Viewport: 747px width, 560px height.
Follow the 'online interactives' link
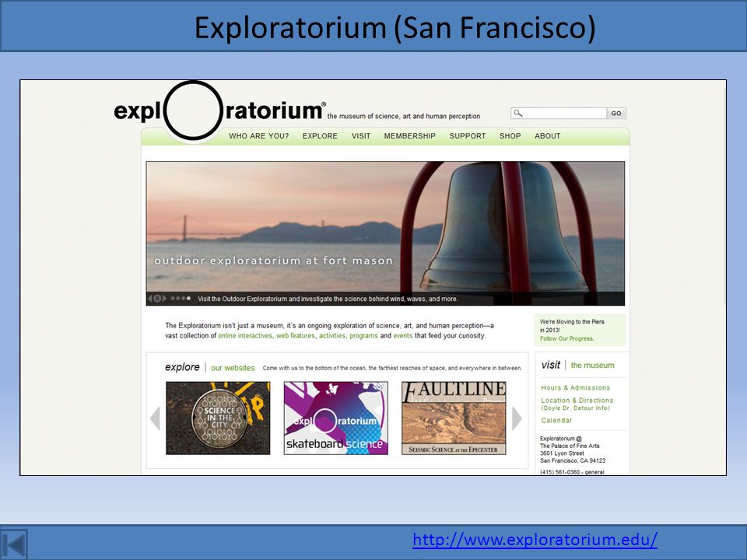click(x=245, y=336)
